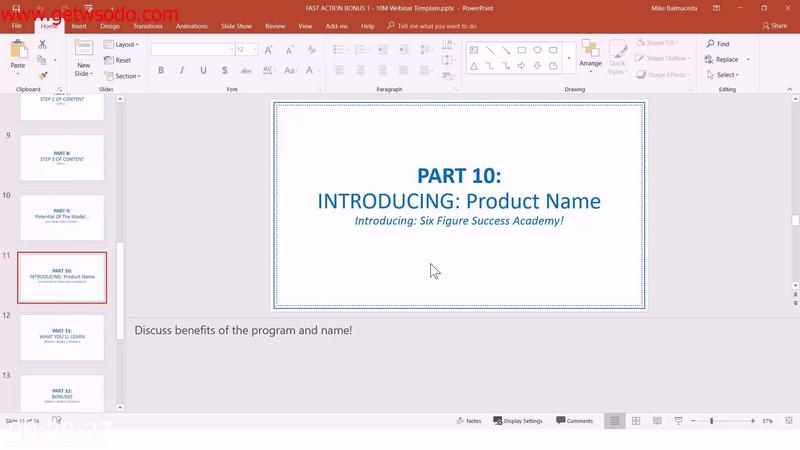Apply Strikethrough formatting icon

[x=246, y=70]
